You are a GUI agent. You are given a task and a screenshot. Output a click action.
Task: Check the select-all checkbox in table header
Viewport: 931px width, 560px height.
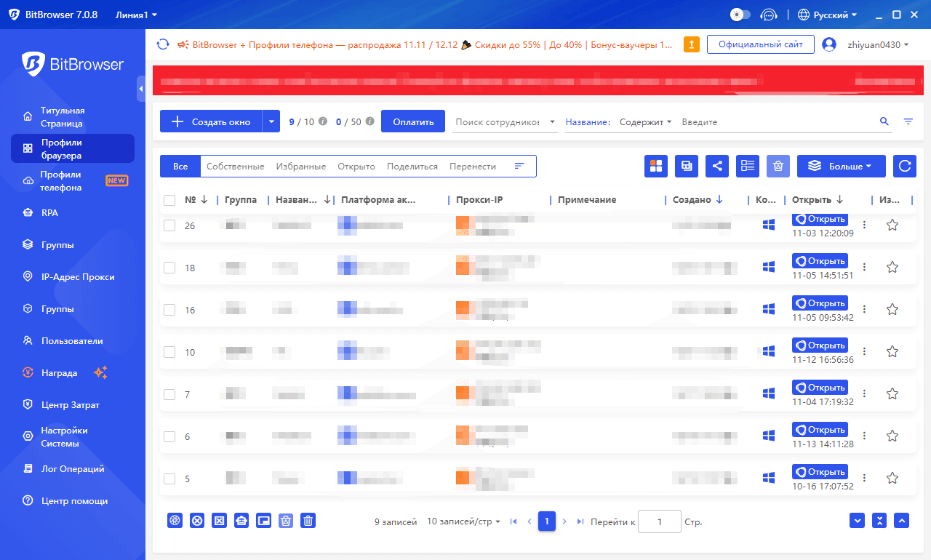[x=169, y=199]
